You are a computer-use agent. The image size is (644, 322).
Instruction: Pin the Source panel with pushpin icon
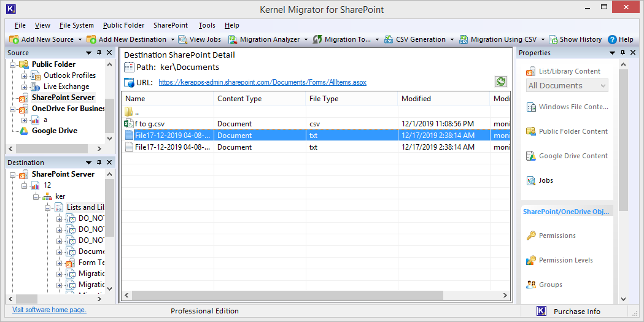99,53
